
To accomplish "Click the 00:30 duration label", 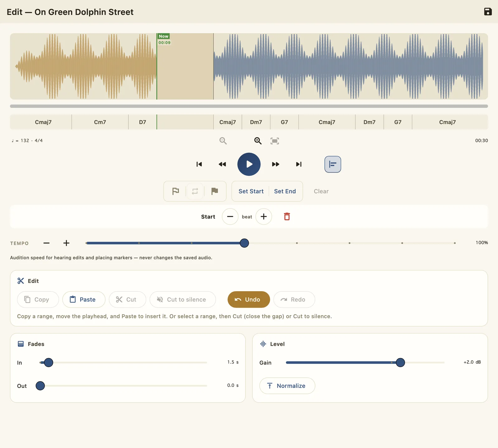I will [x=482, y=141].
